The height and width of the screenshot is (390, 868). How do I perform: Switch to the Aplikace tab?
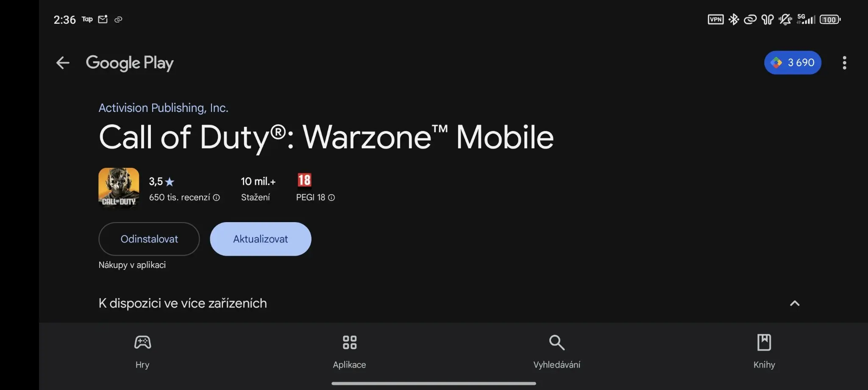(x=350, y=352)
